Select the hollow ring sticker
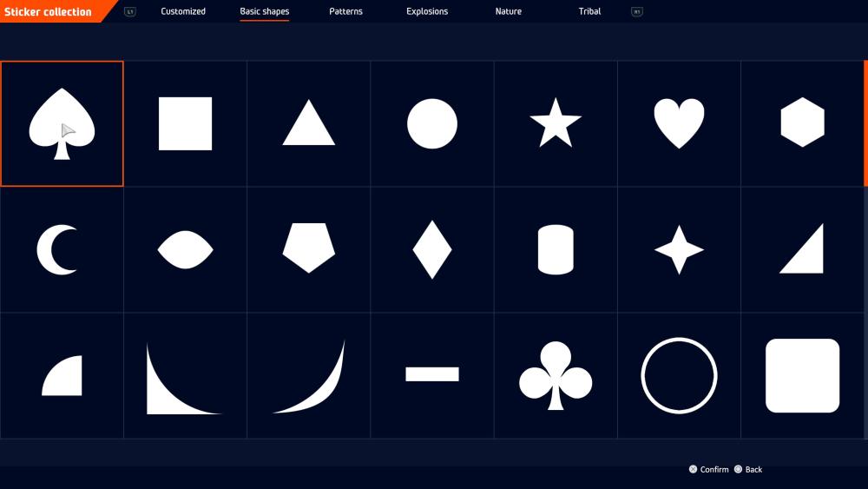Viewport: 868px width, 489px height. pyautogui.click(x=679, y=376)
